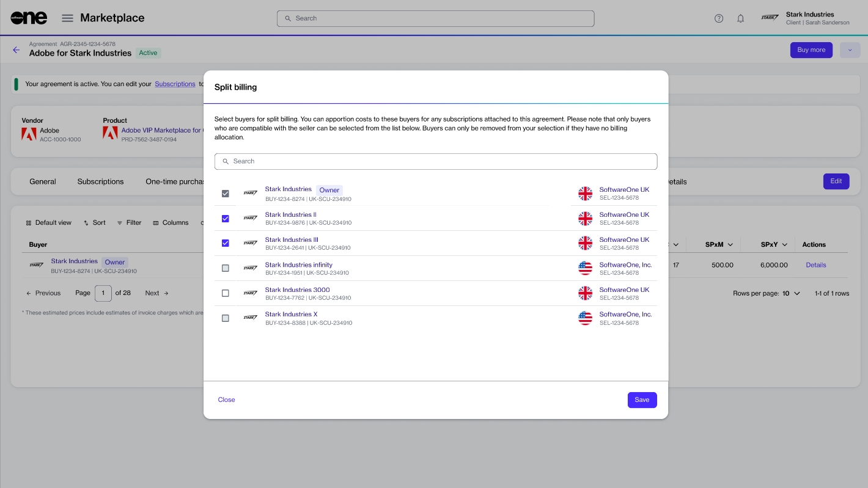Click the help question mark icon

[719, 18]
